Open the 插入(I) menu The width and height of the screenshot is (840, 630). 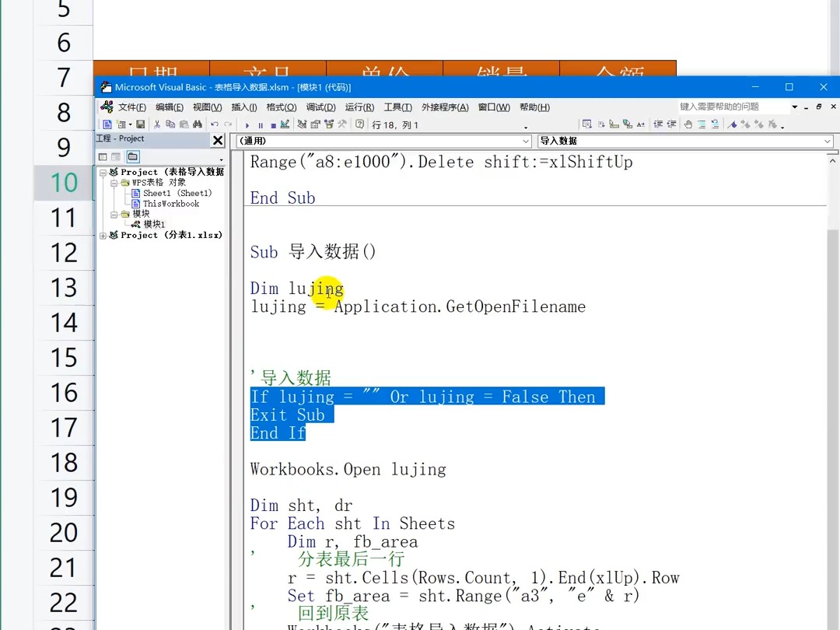pos(244,107)
